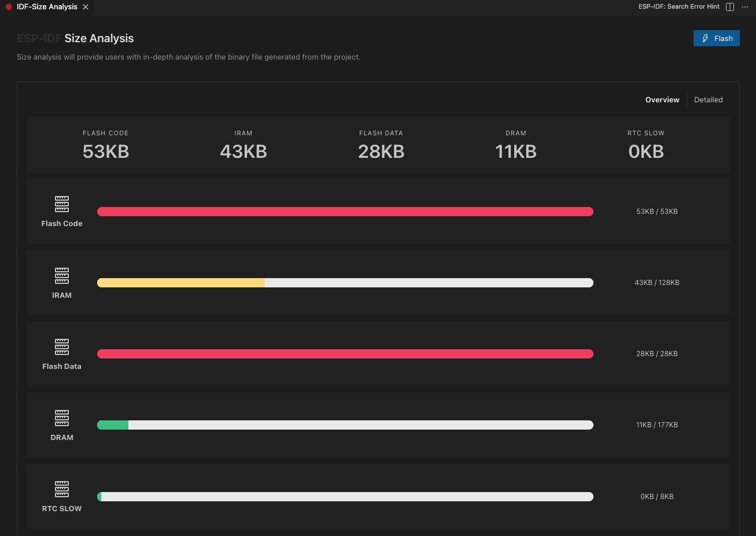The width and height of the screenshot is (756, 536).
Task: Click the yellow IRAM usage bar
Action: coord(180,283)
